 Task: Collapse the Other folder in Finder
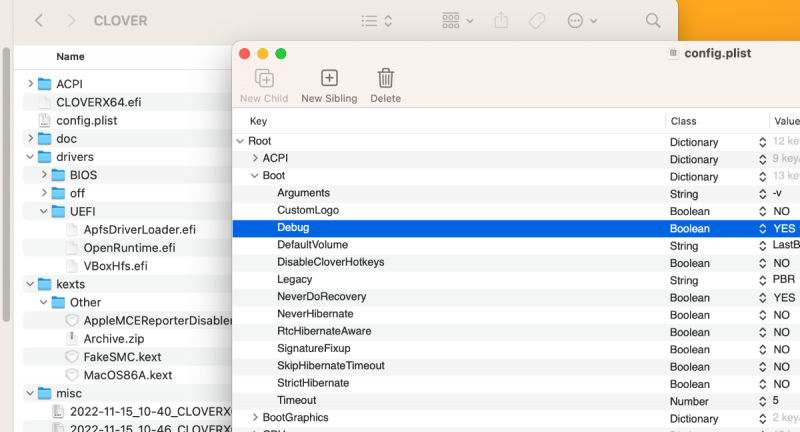(x=44, y=302)
